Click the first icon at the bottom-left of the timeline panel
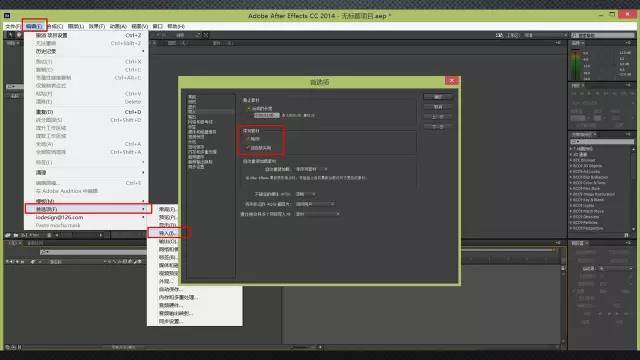Viewport: 640px width, 360px height. [7, 347]
